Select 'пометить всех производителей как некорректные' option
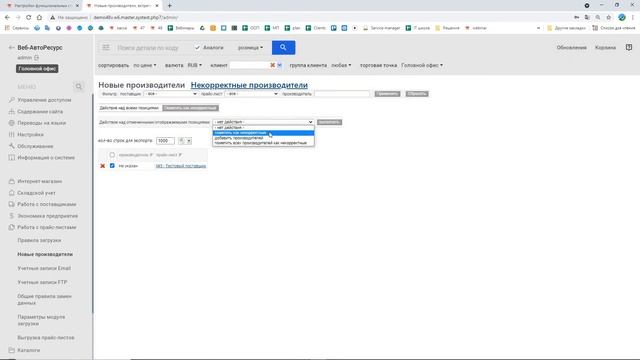 click(x=263, y=143)
